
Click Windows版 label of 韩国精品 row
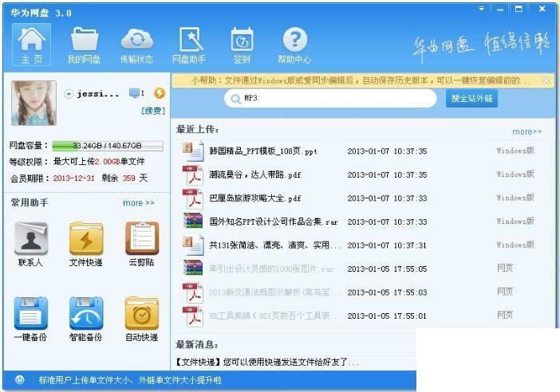[515, 151]
